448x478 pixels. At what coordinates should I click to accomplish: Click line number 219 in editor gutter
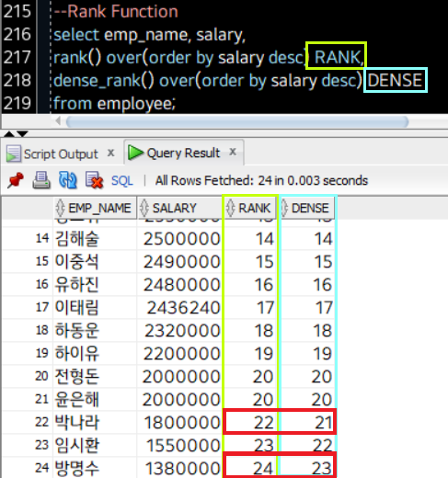17,104
